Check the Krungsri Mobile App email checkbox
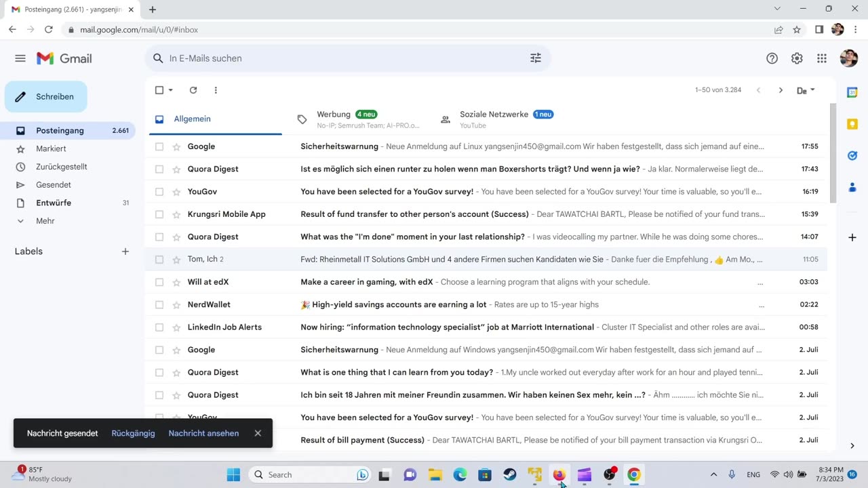This screenshot has height=488, width=868. click(159, 214)
